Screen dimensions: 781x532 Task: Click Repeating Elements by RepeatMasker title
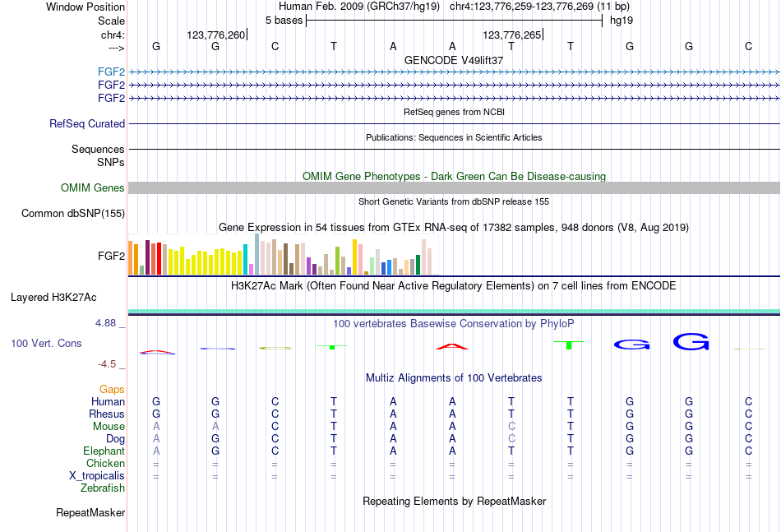pyautogui.click(x=454, y=501)
